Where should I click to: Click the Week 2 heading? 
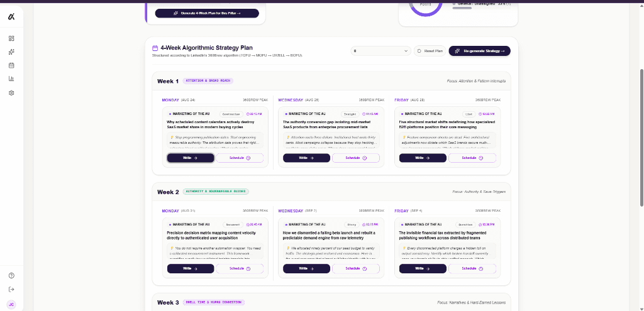coord(168,192)
